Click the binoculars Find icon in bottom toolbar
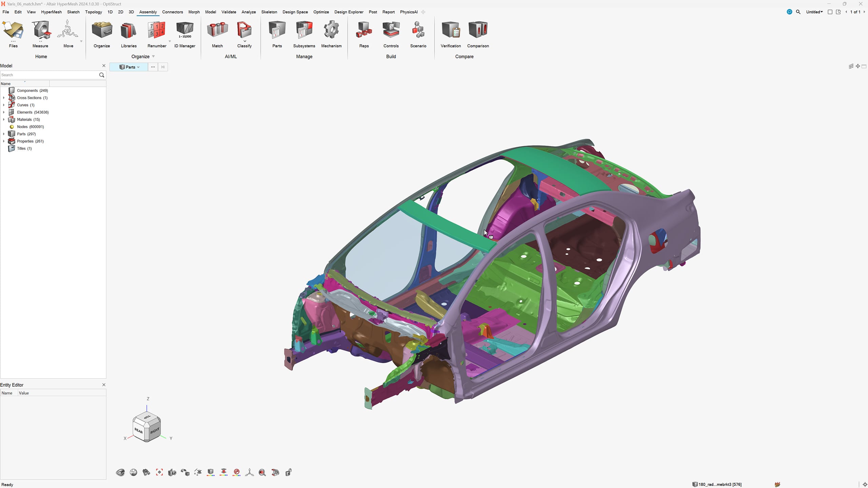This screenshot has height=488, width=868. pos(146,472)
